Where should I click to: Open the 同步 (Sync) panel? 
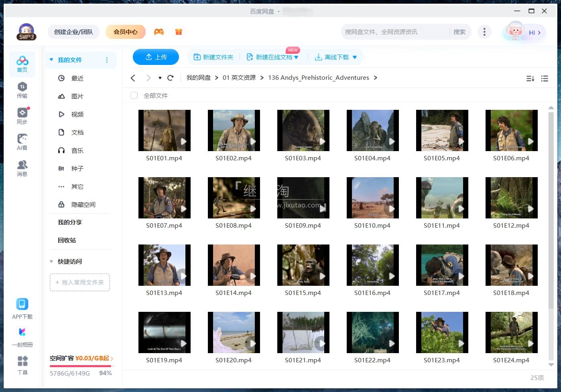[22, 115]
